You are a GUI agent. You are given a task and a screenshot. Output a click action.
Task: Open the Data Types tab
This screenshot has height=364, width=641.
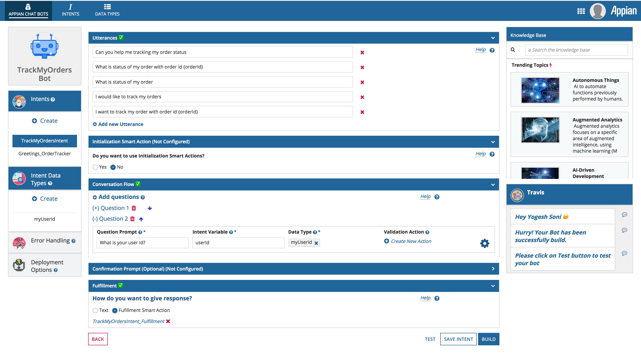pyautogui.click(x=107, y=10)
